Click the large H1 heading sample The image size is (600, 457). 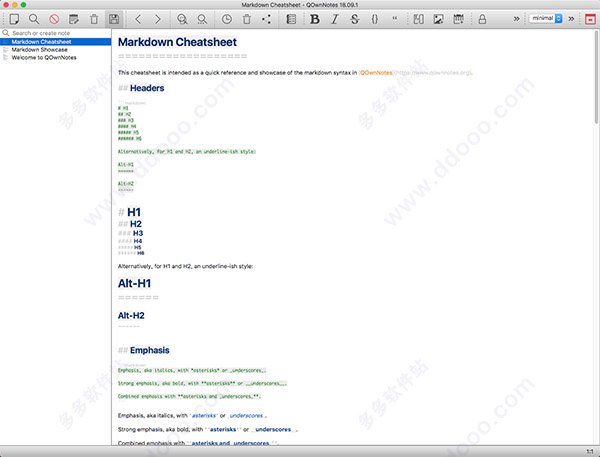(x=134, y=212)
